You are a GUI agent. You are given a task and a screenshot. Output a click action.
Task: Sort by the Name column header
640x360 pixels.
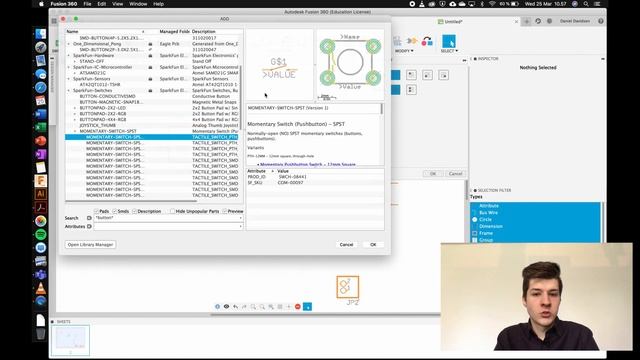point(105,31)
